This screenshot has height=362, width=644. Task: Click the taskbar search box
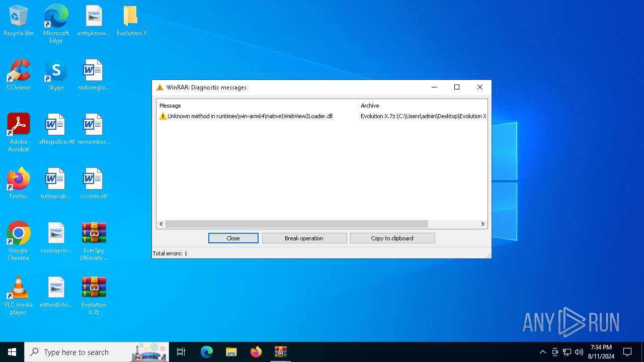(x=97, y=352)
